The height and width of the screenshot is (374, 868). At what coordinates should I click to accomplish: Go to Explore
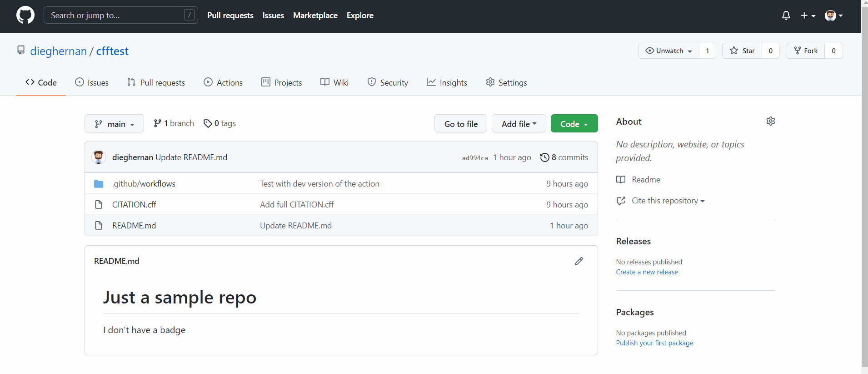pyautogui.click(x=360, y=15)
